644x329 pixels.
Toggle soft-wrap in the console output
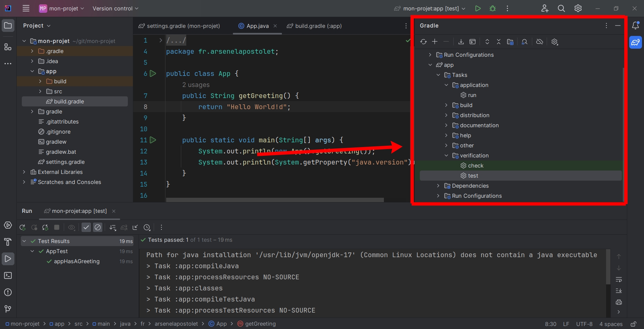[619, 280]
